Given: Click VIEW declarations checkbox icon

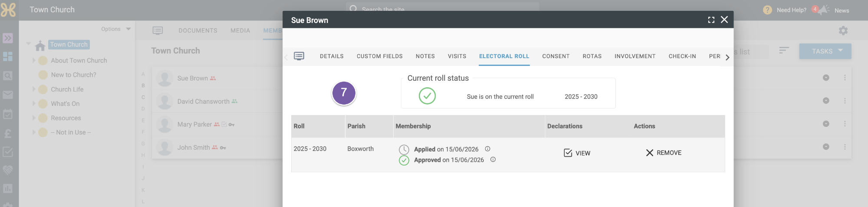Looking at the screenshot, I should tap(568, 153).
